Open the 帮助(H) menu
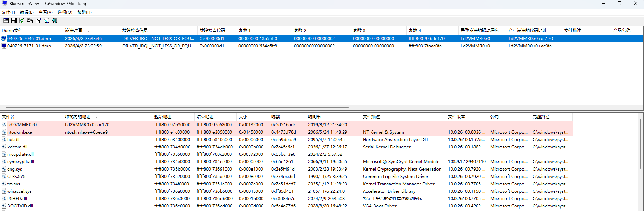Viewport: 644px width, 211px height. point(84,12)
